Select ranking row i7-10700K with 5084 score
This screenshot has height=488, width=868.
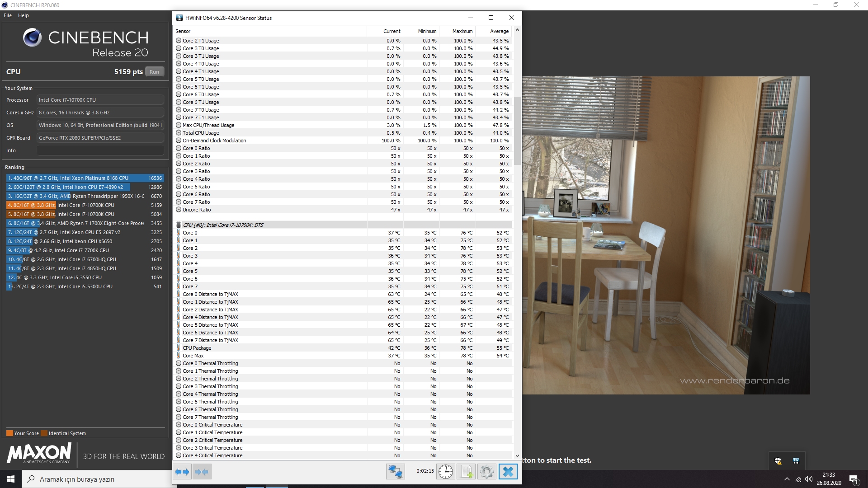pyautogui.click(x=85, y=214)
